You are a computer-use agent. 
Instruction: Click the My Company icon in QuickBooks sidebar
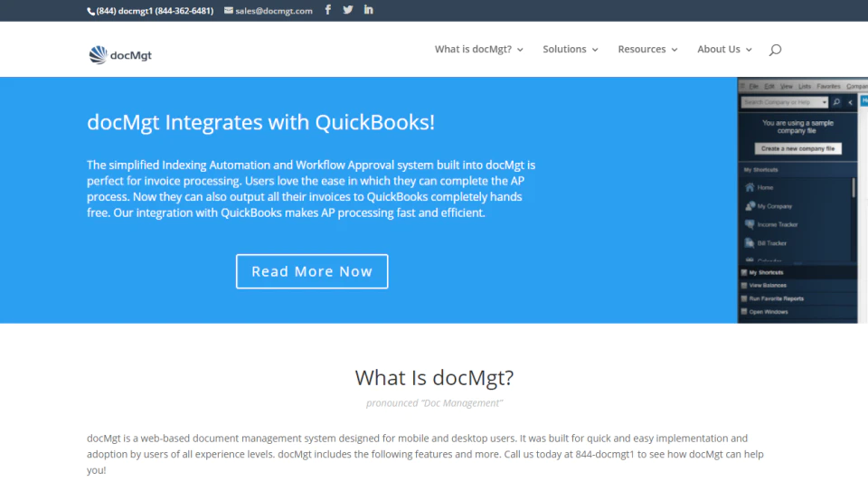coord(750,206)
